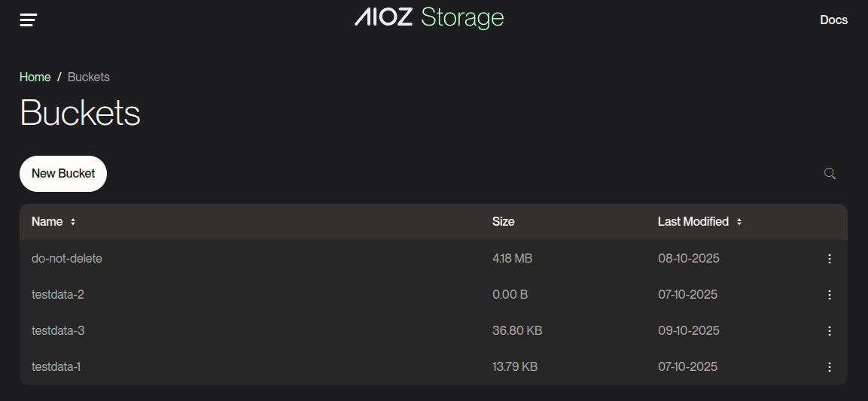
Task: Click the Last Modified header label
Action: 693,222
